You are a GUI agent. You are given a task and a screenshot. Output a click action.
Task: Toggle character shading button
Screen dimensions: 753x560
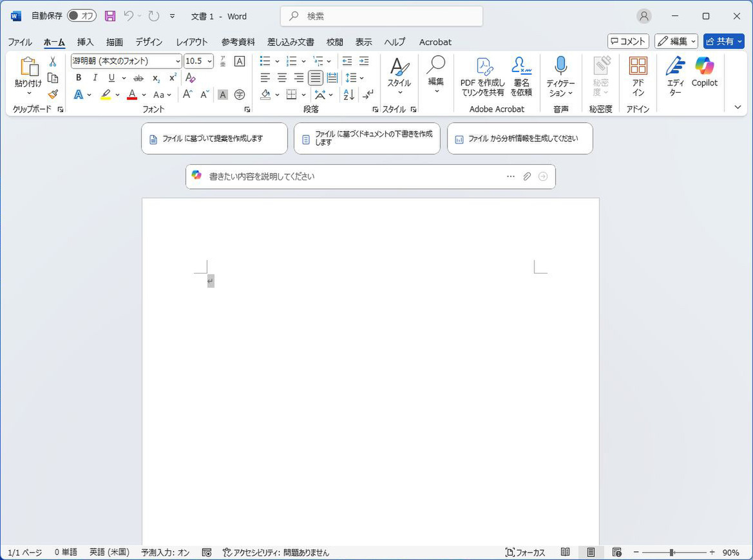(223, 95)
